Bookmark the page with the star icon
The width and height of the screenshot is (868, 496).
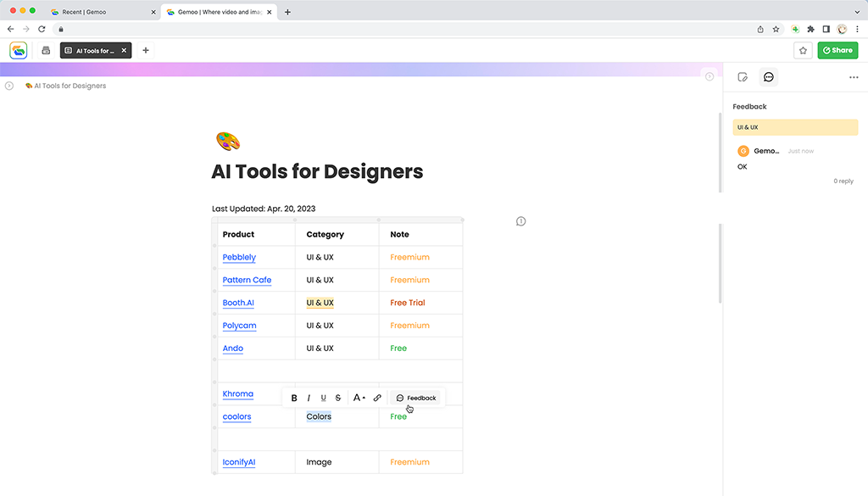pos(776,30)
